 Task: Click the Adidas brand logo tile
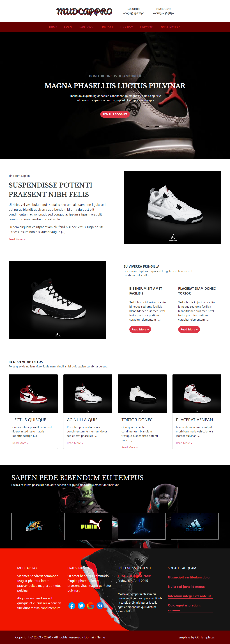point(195,526)
